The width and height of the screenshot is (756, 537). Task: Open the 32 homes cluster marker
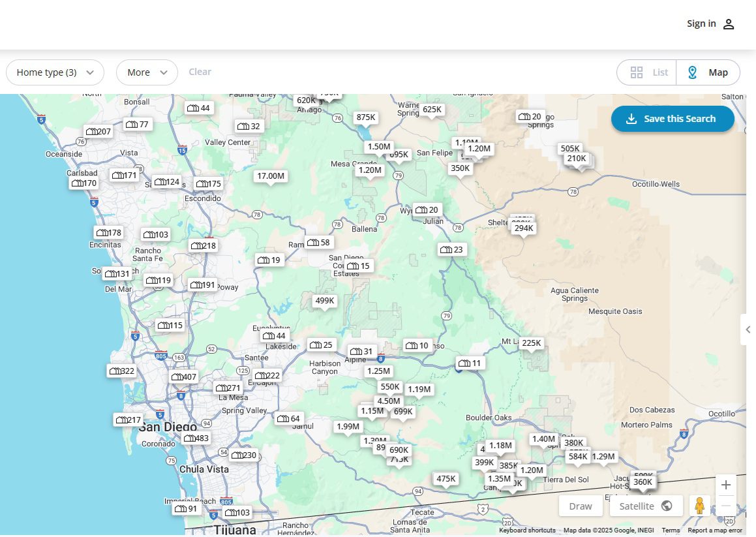coord(249,127)
